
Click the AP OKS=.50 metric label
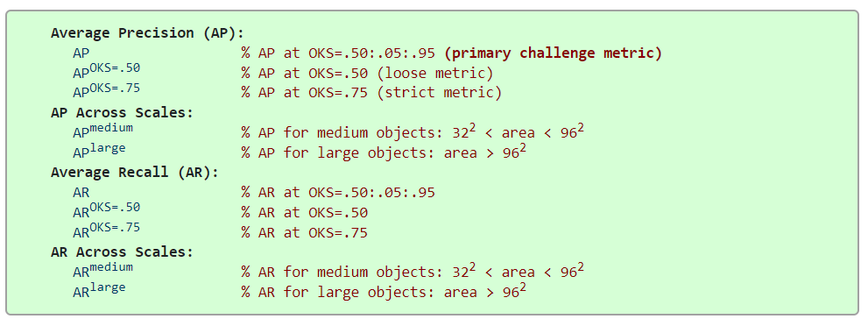106,71
